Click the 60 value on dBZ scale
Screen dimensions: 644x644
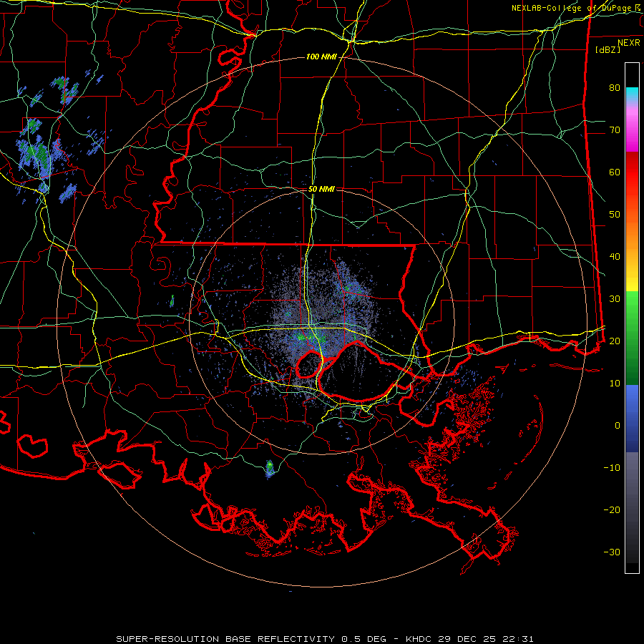click(615, 172)
